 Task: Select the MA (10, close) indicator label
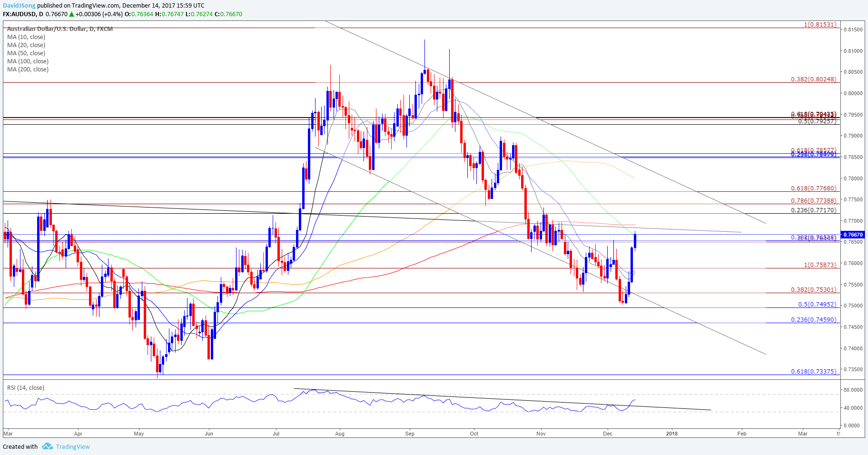[x=26, y=37]
